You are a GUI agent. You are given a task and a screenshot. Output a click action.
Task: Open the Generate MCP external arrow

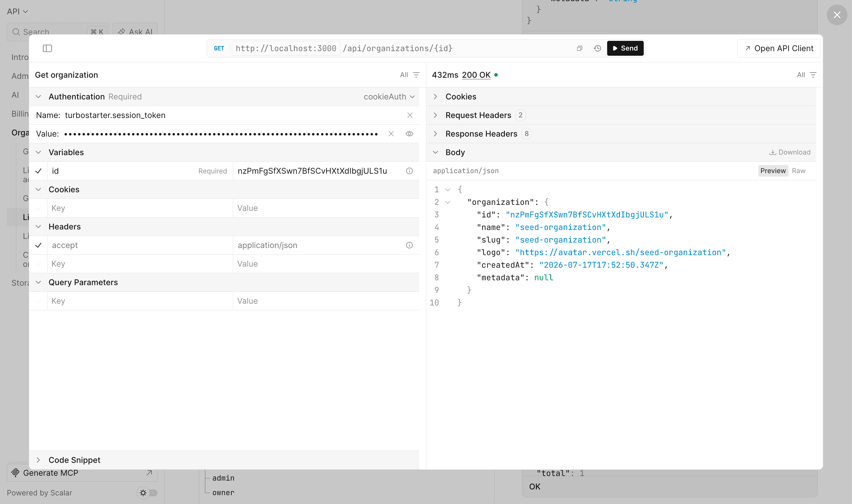pos(149,473)
